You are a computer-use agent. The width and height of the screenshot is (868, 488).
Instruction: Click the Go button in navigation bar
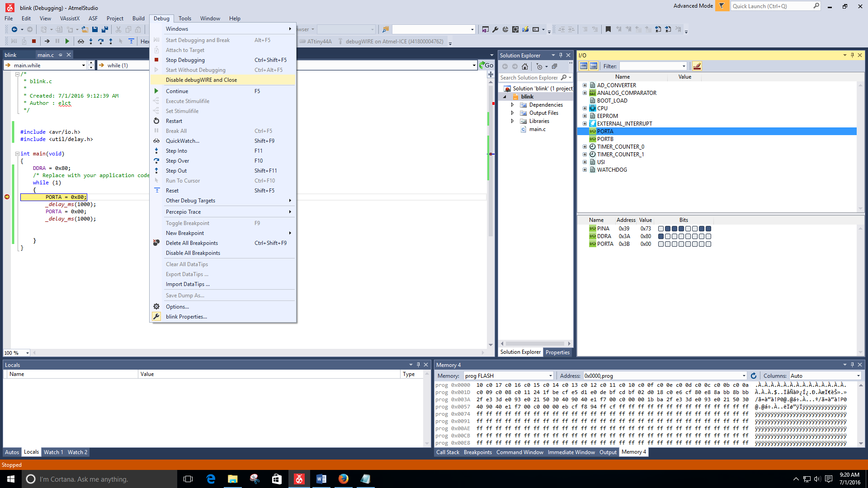click(x=486, y=66)
